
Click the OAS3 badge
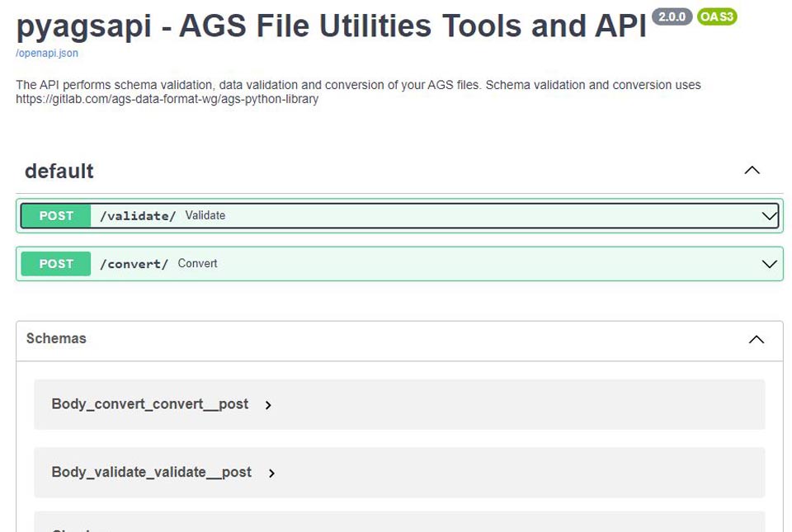pos(717,16)
